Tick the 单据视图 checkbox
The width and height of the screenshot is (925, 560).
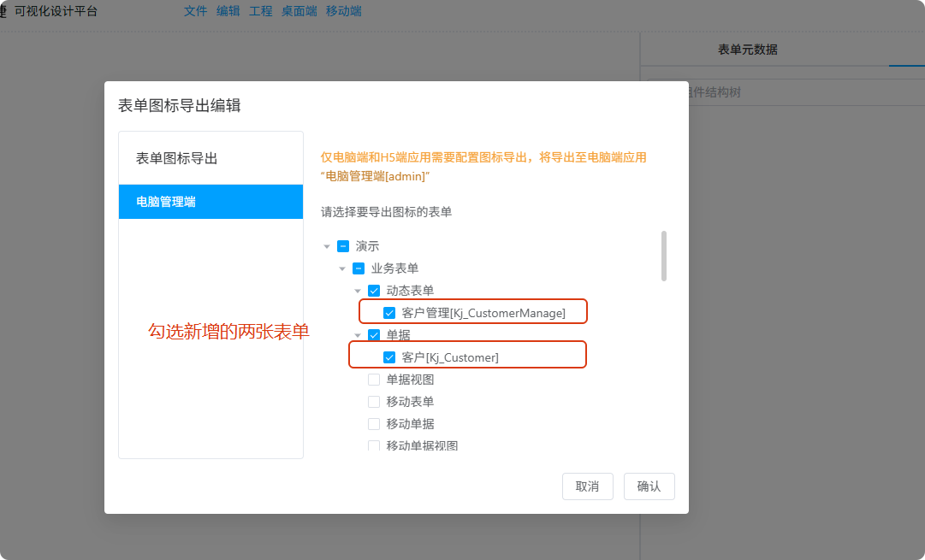(374, 380)
